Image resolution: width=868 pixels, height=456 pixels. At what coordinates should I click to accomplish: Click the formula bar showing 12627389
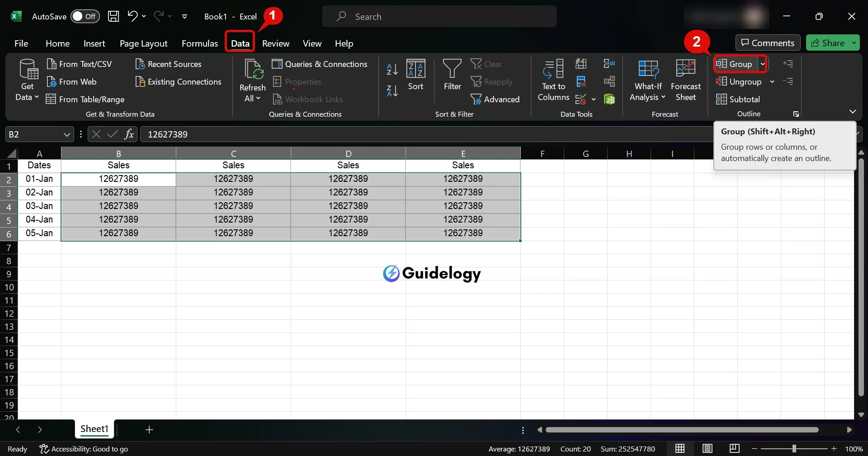(x=426, y=134)
